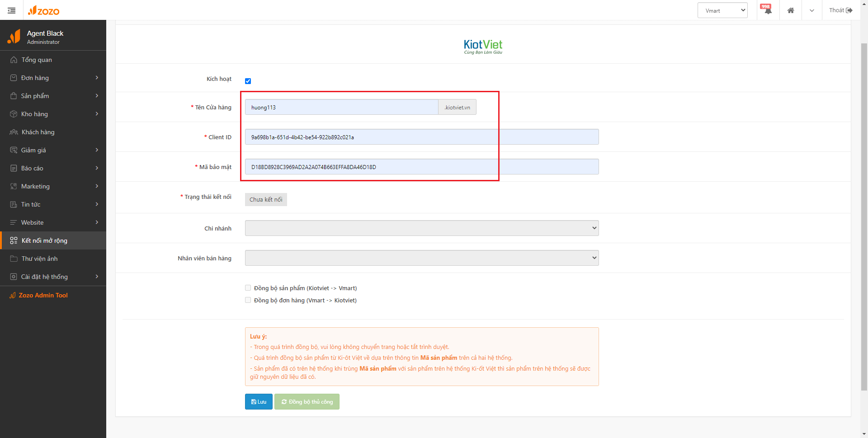Click the Kết nối mở rộng icon
This screenshot has width=868, height=438.
(x=14, y=240)
